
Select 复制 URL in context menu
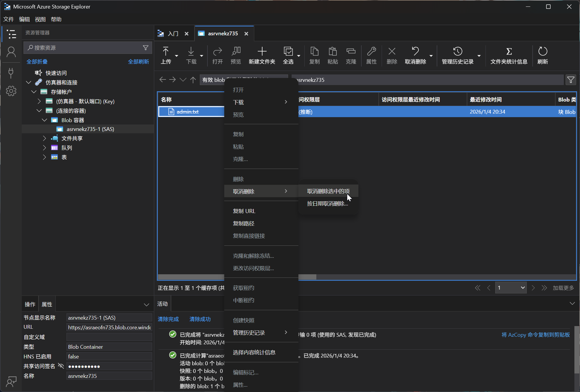click(x=244, y=211)
